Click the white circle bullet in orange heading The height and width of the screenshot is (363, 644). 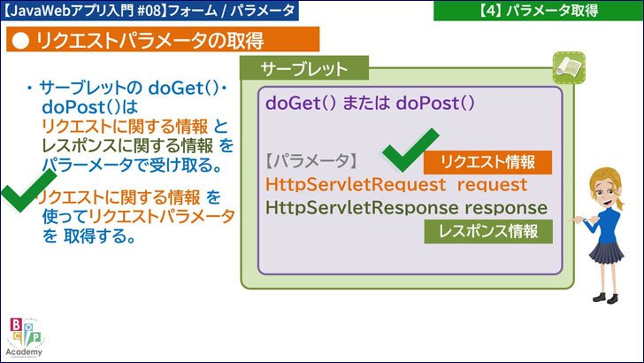20,40
